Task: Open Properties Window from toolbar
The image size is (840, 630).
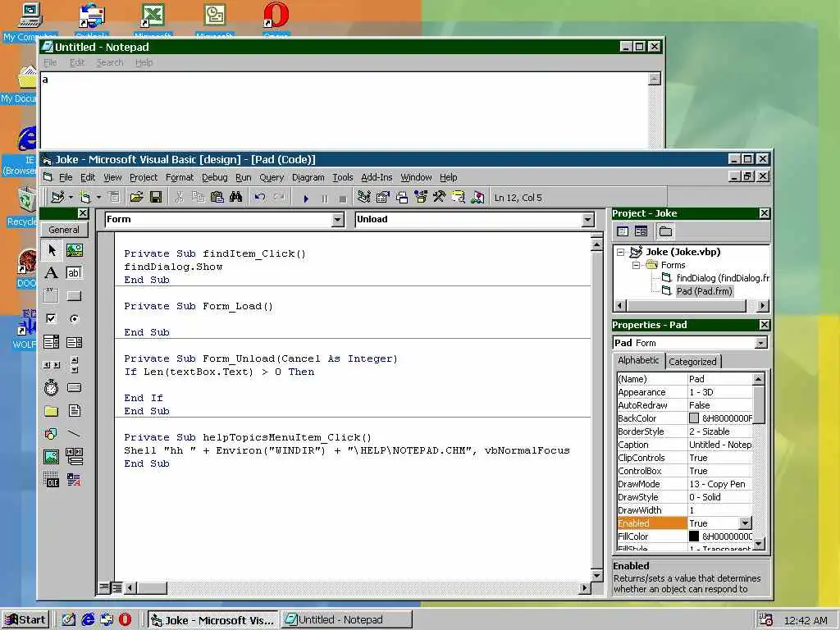Action: pyautogui.click(x=382, y=198)
